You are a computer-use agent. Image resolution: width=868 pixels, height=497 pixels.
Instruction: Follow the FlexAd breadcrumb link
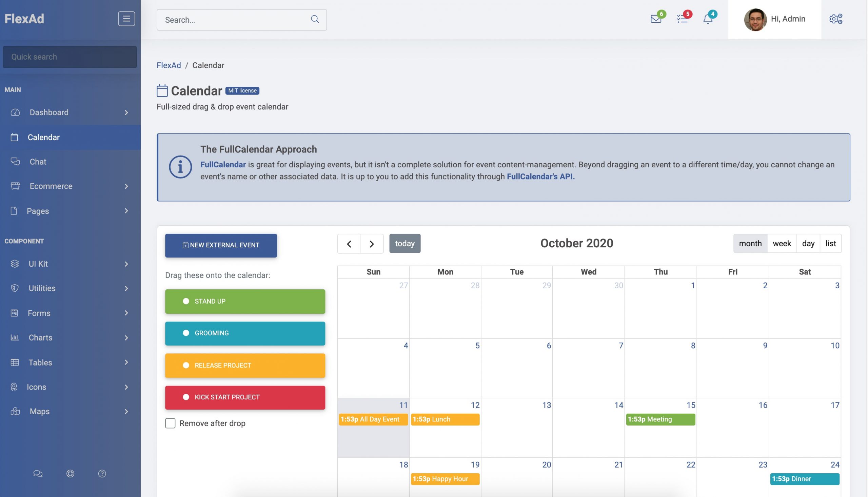point(169,65)
